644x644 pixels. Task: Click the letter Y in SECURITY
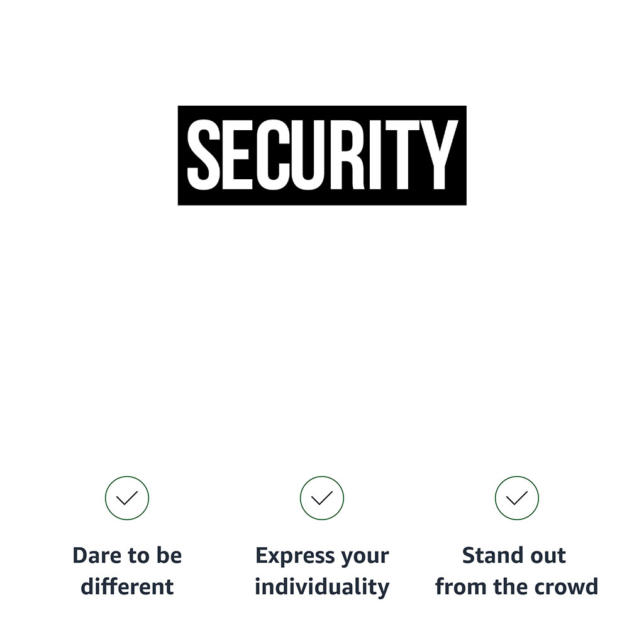pos(440,155)
